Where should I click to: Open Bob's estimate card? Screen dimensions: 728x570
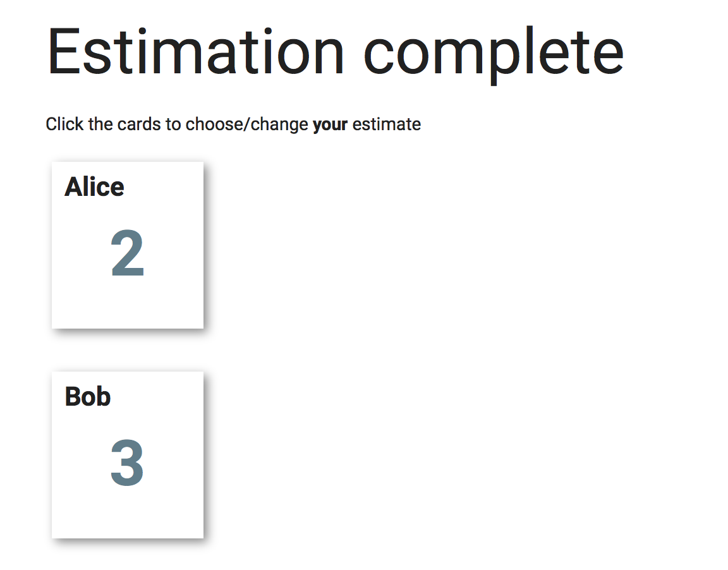[x=128, y=455]
